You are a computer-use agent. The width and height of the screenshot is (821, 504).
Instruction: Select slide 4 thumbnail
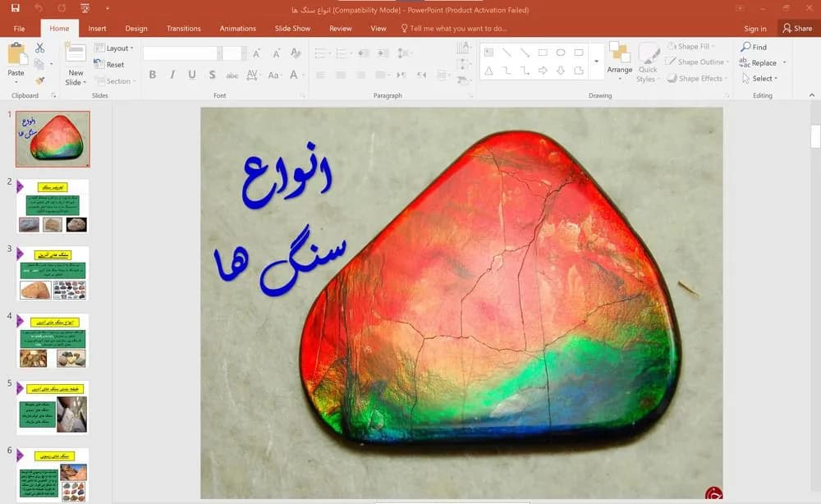click(53, 341)
